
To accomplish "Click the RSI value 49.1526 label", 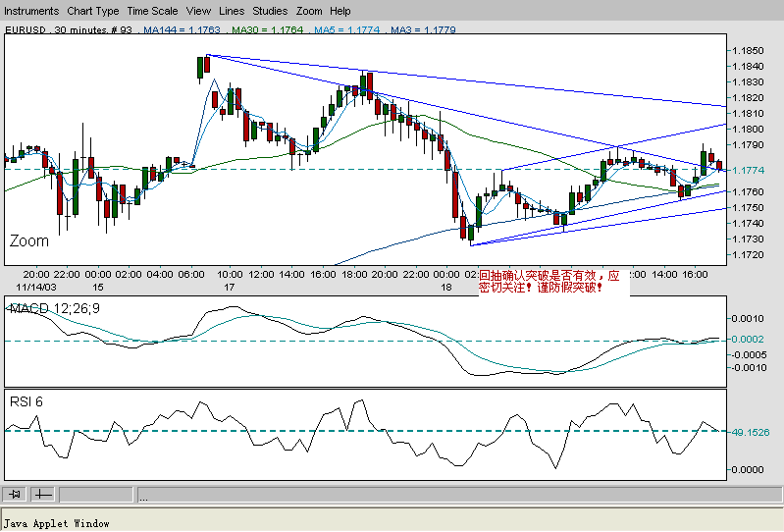I will 750,433.
